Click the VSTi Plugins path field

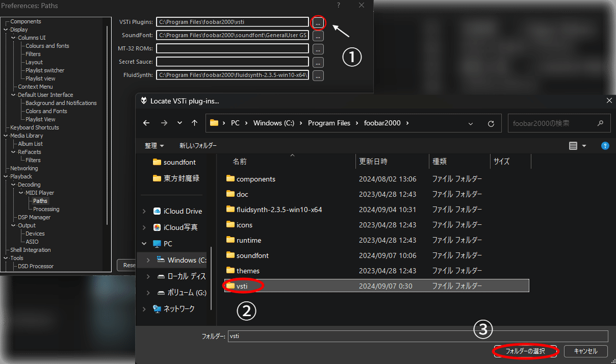(x=233, y=22)
